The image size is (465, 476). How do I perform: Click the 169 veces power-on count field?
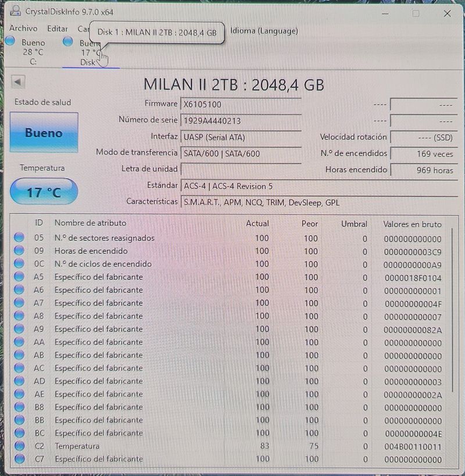coord(424,153)
